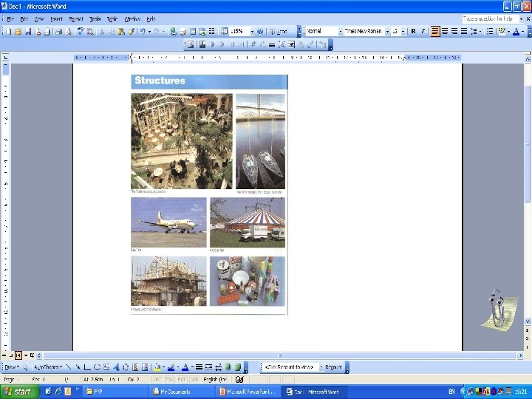The image size is (532, 399).
Task: Paste from the clipboard icon
Action: pyautogui.click(x=121, y=32)
